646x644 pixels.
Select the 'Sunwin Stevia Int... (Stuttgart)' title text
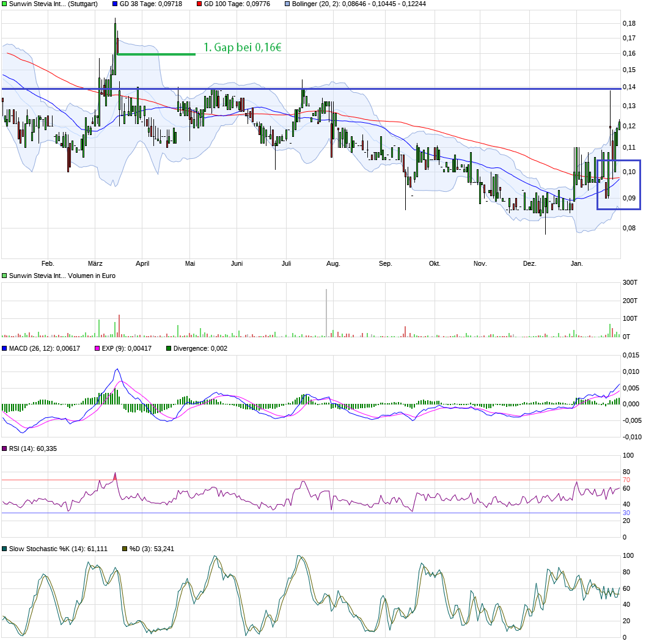(x=53, y=4)
